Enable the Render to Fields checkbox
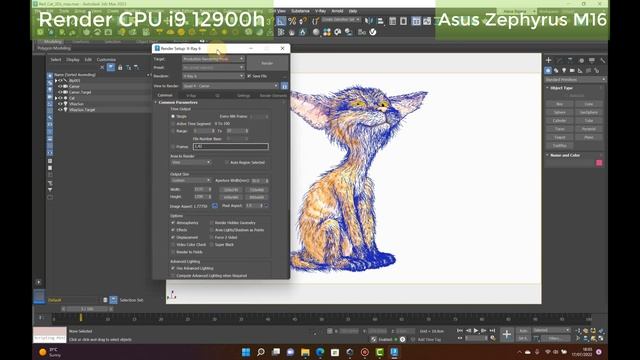This screenshot has height=360, width=640. coord(173,252)
